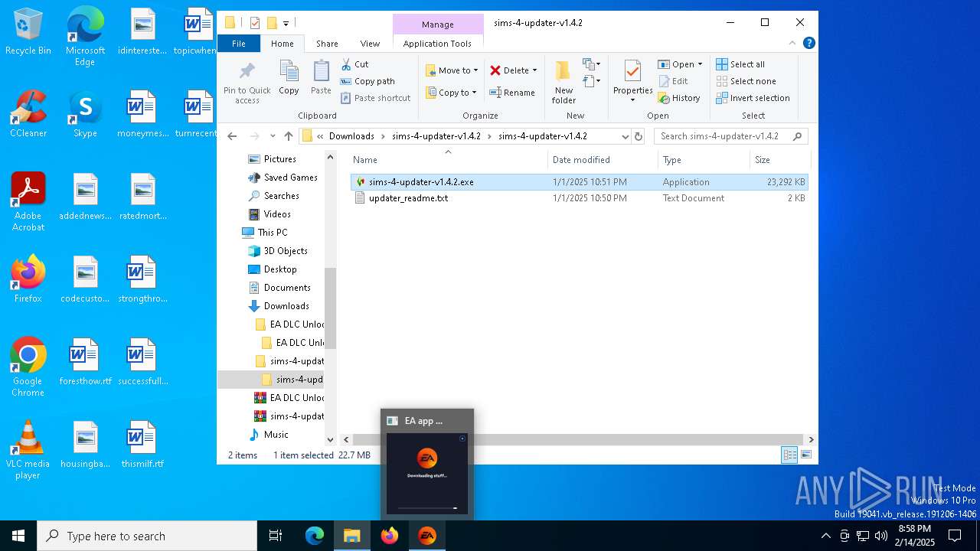Select Documents in navigation pane

pyautogui.click(x=287, y=288)
